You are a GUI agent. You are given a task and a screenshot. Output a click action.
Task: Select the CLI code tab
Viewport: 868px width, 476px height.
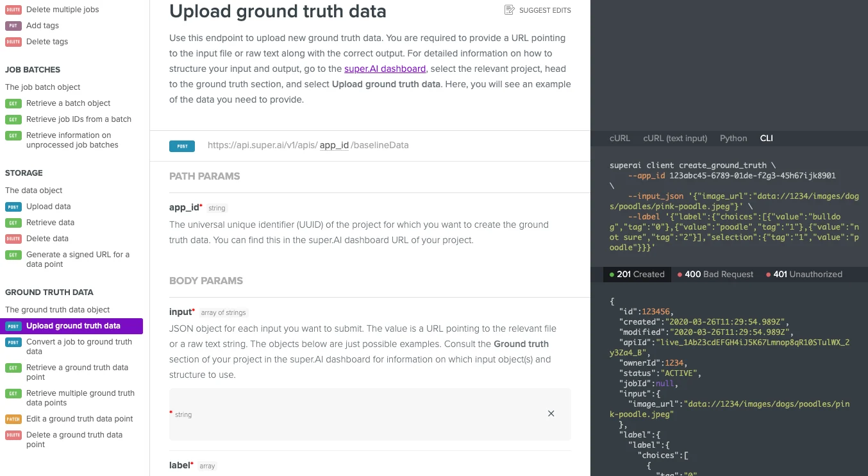[x=767, y=138]
